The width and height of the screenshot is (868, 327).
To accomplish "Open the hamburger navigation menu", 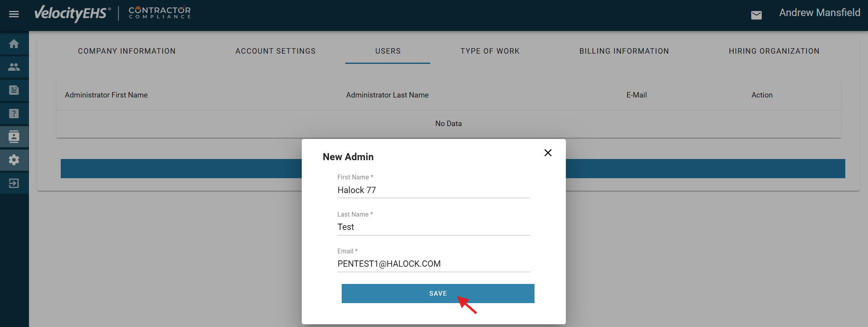I will tap(14, 14).
